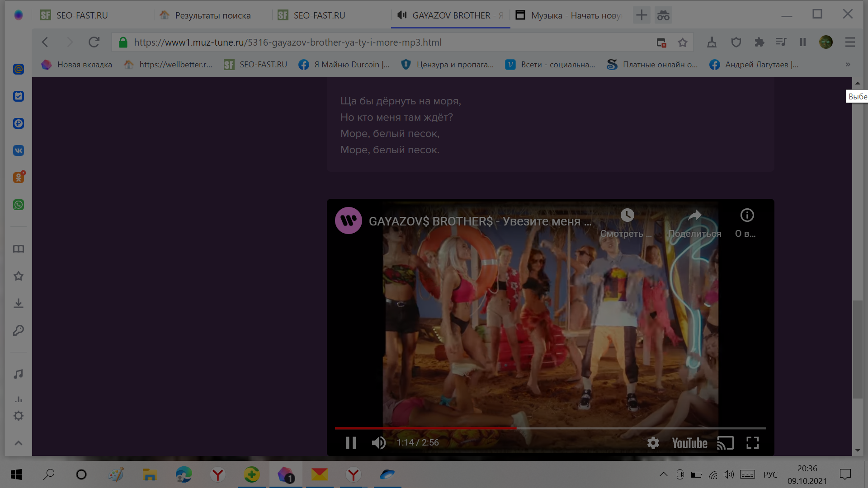Collapse the sidebar with bottom chevron
The height and width of the screenshot is (488, 868).
pyautogui.click(x=19, y=443)
